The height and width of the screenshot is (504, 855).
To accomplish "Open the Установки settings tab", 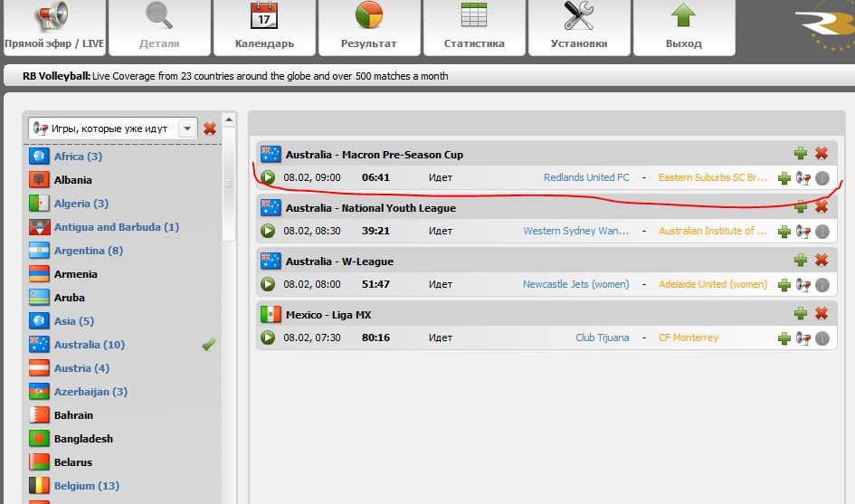I will [x=579, y=27].
